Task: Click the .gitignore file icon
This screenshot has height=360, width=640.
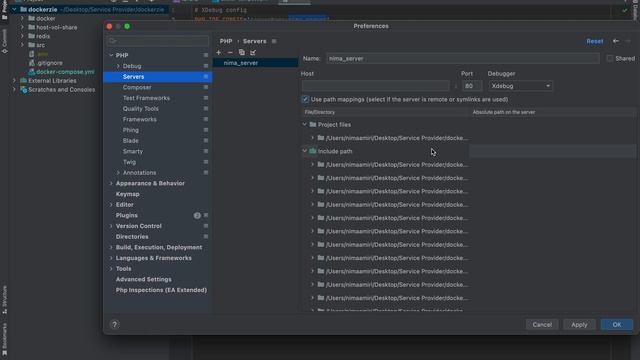Action: pyautogui.click(x=31, y=63)
